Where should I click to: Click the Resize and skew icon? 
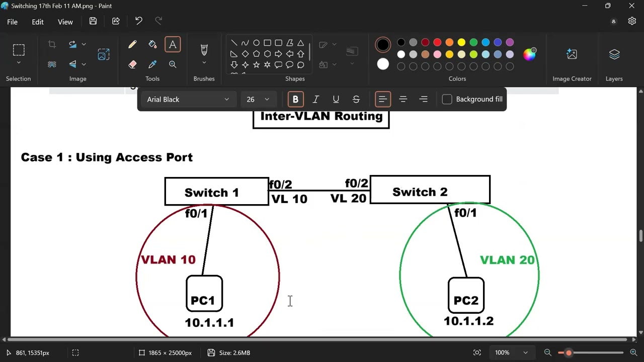coord(104,54)
